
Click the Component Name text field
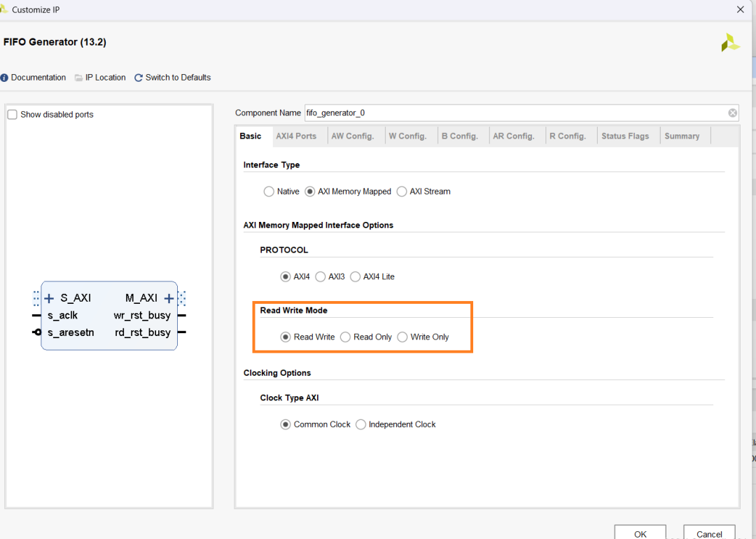[514, 113]
